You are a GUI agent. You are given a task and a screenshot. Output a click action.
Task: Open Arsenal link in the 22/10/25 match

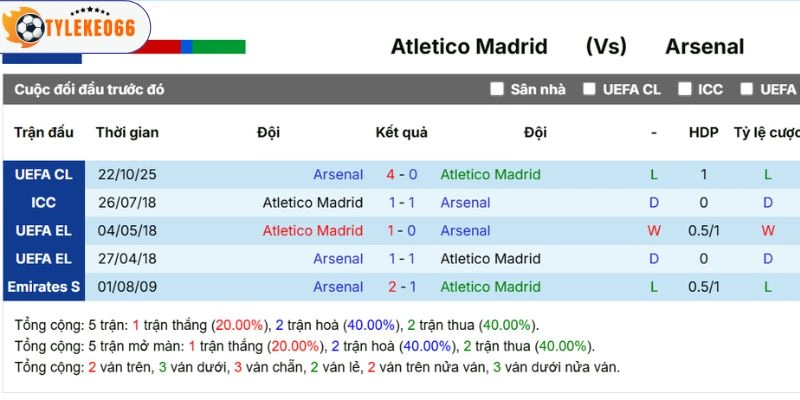tap(338, 174)
